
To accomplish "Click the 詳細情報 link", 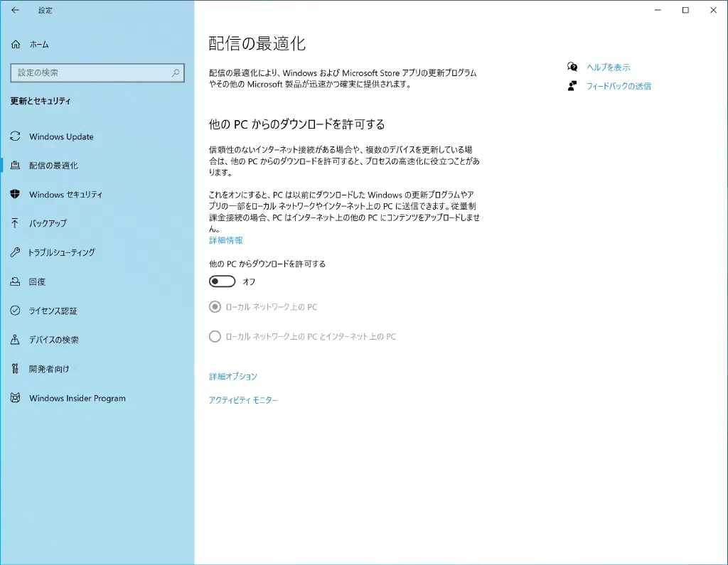I will [x=225, y=241].
